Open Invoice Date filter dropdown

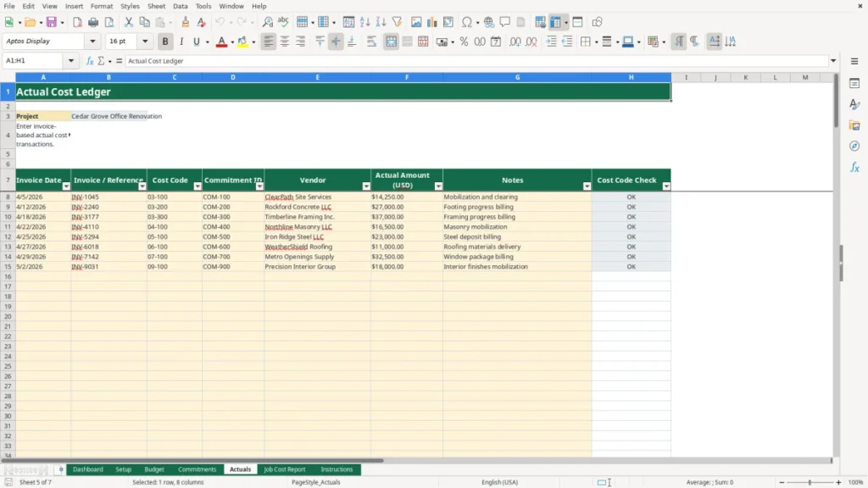(66, 186)
